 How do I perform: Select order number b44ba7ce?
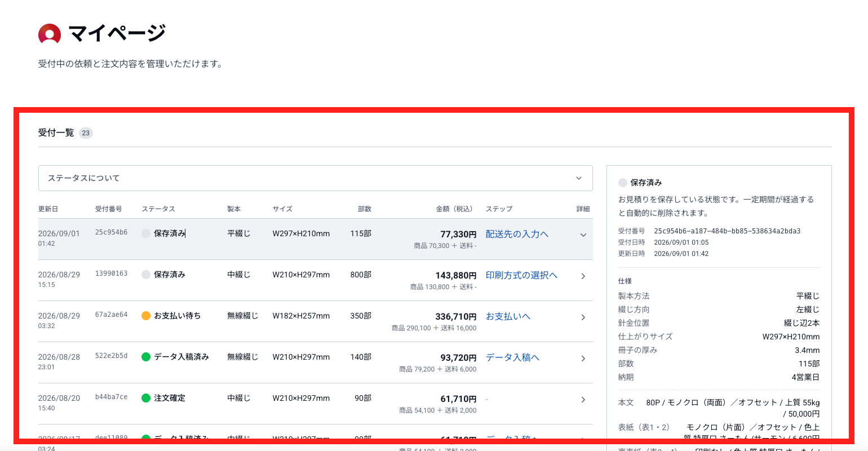(x=111, y=397)
